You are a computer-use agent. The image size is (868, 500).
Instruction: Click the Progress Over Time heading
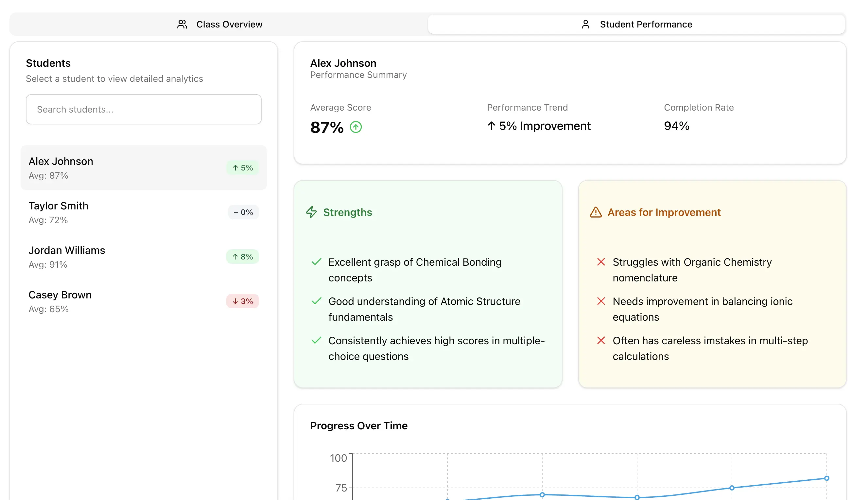(359, 425)
